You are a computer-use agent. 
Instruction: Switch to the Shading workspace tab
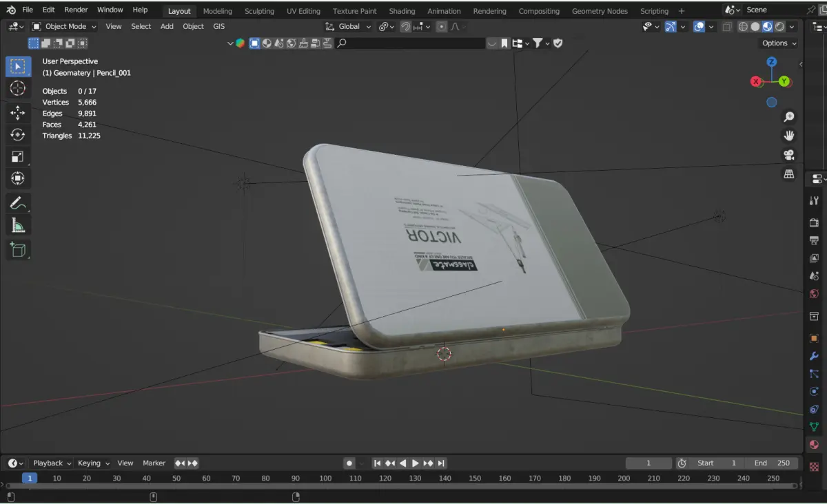(402, 11)
